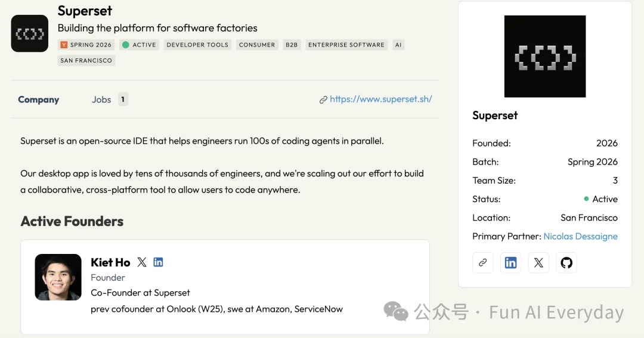The height and width of the screenshot is (338, 644).
Task: Open Superset's GitHub from sidebar card
Action: pyautogui.click(x=566, y=262)
